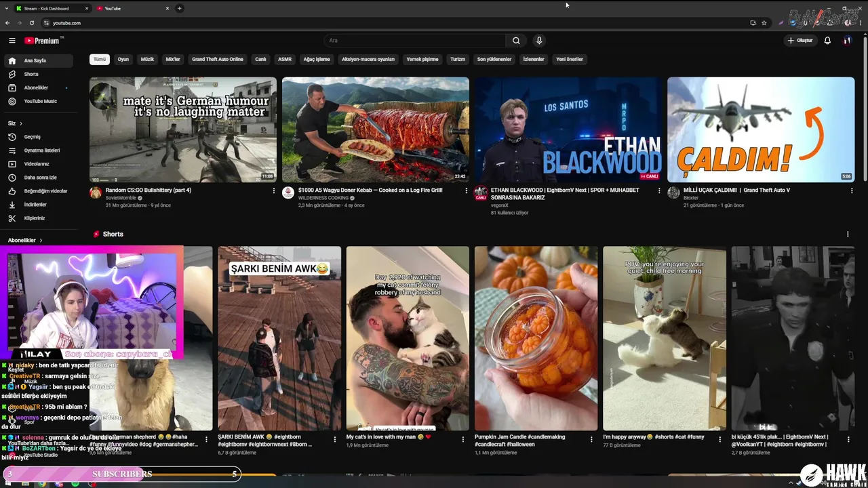Viewport: 868px width, 488px height.
Task: Open the Random CS:GO Bullshittery thumbnail
Action: [x=183, y=129]
